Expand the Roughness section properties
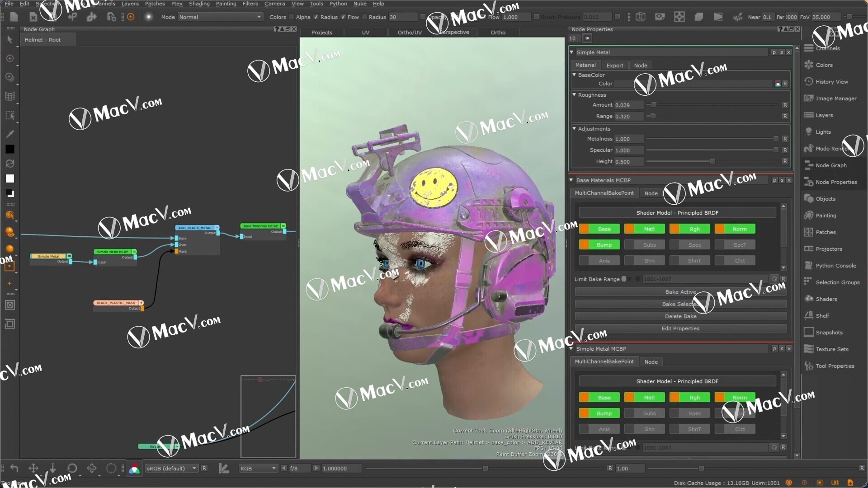The height and width of the screenshot is (488, 868). [x=574, y=94]
